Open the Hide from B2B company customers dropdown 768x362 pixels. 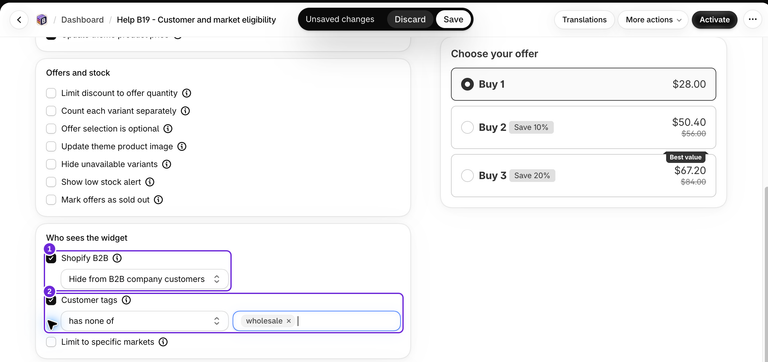(x=144, y=279)
